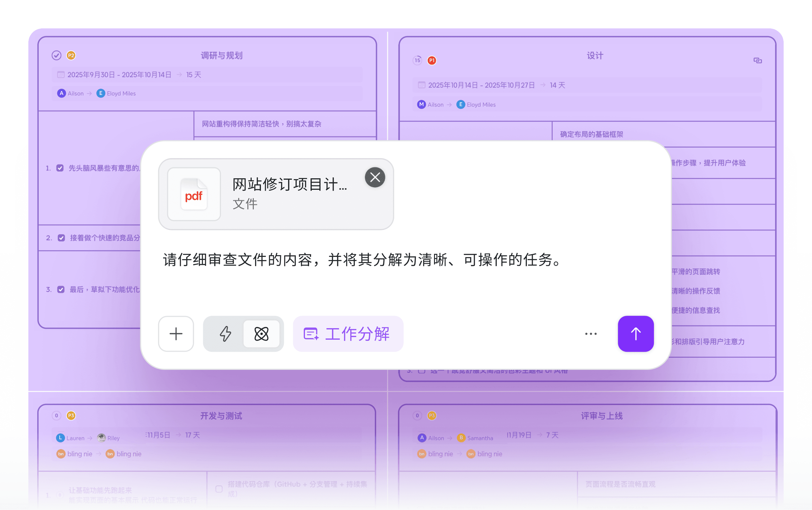
Task: Click the 15 progress ring on 设计 card
Action: (417, 60)
